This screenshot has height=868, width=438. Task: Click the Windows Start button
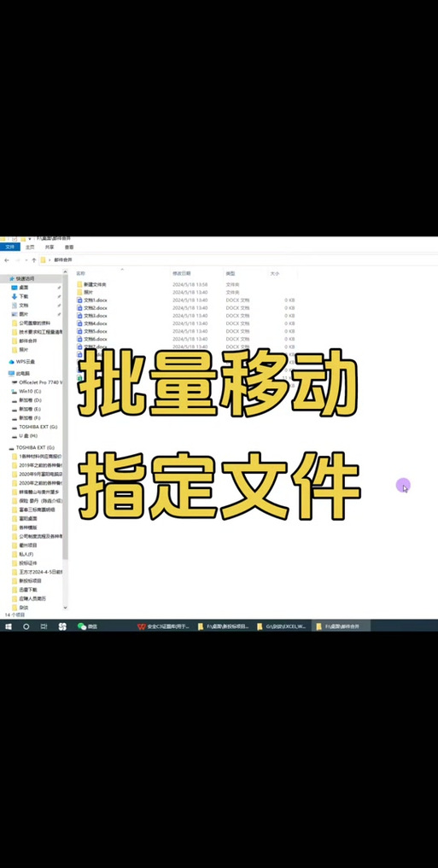click(9, 626)
